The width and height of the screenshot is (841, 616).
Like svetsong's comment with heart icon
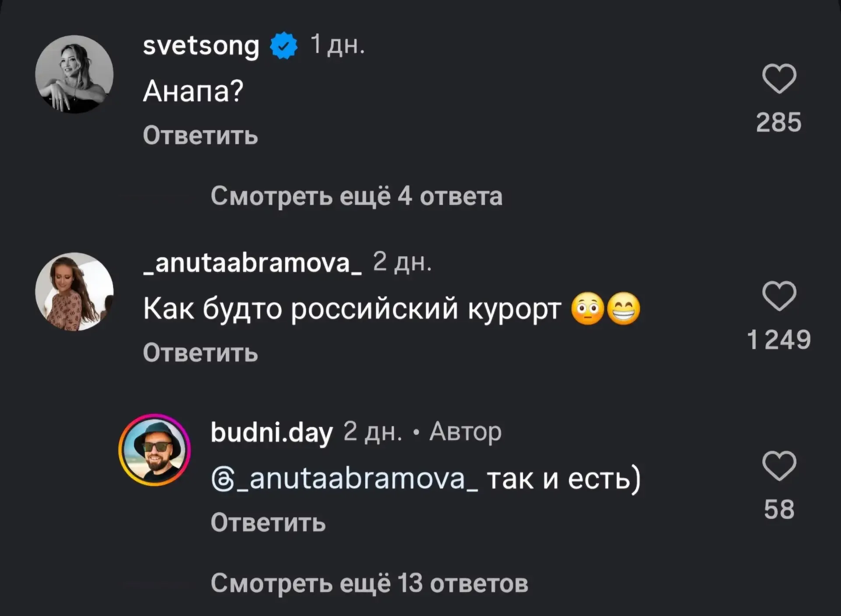[779, 79]
